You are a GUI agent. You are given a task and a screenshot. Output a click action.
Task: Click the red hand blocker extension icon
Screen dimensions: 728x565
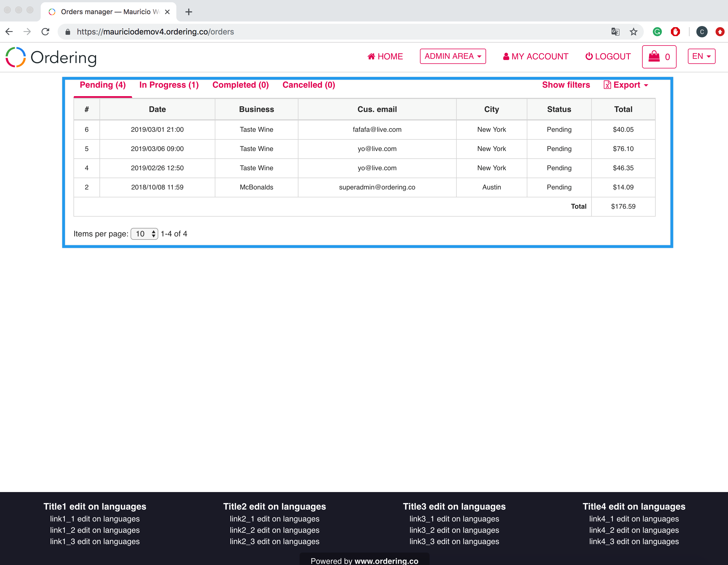pos(675,32)
